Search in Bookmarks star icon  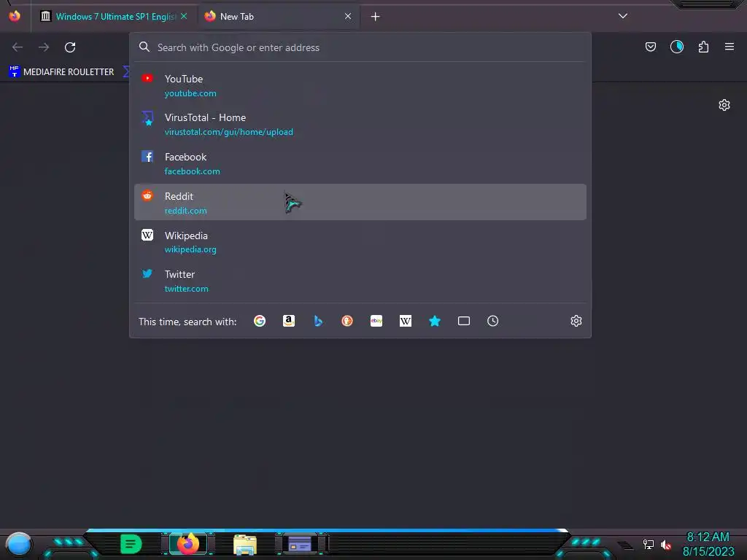pyautogui.click(x=435, y=321)
